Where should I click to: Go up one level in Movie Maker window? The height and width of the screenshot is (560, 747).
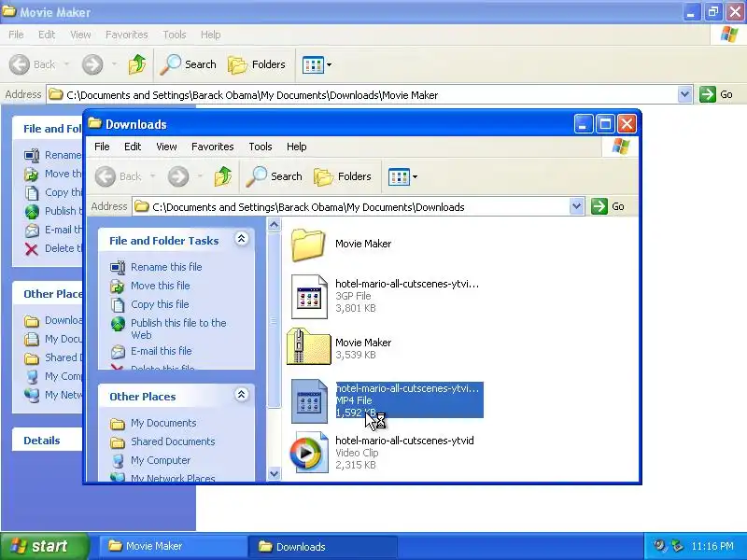tap(137, 63)
